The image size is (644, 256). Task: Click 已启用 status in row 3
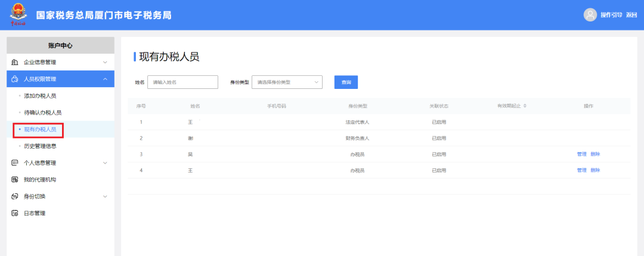[439, 155]
